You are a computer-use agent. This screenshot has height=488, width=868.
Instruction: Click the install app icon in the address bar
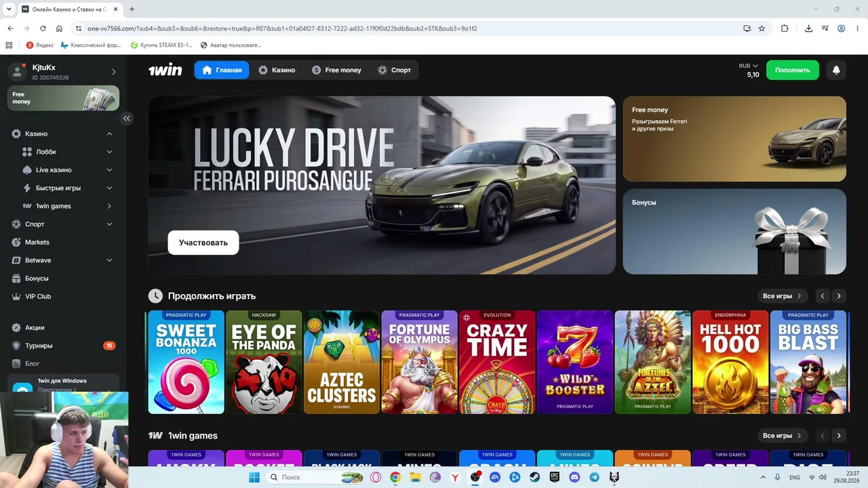tap(747, 28)
